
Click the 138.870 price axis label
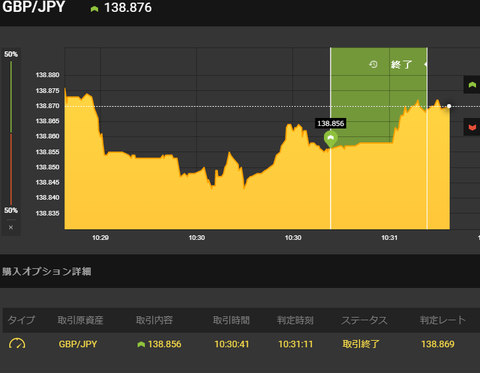tap(47, 106)
